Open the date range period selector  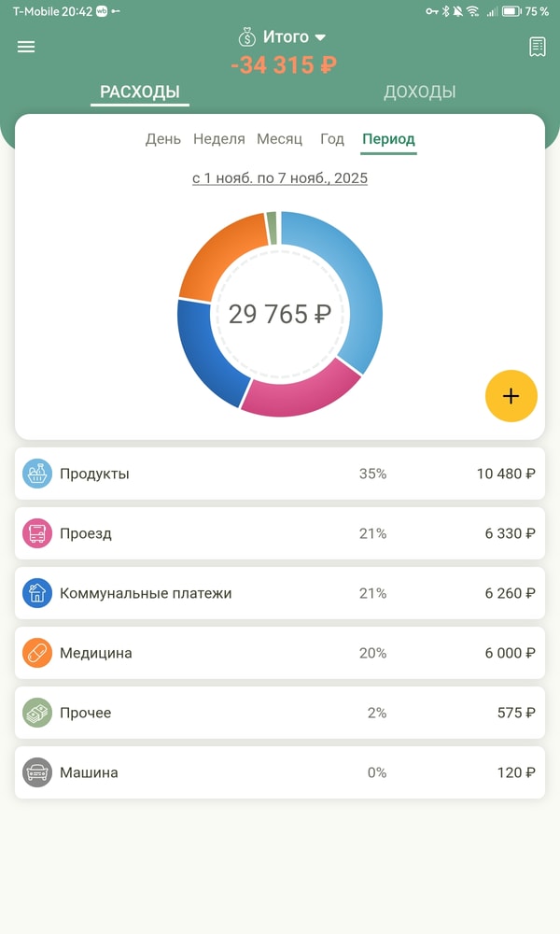click(280, 178)
